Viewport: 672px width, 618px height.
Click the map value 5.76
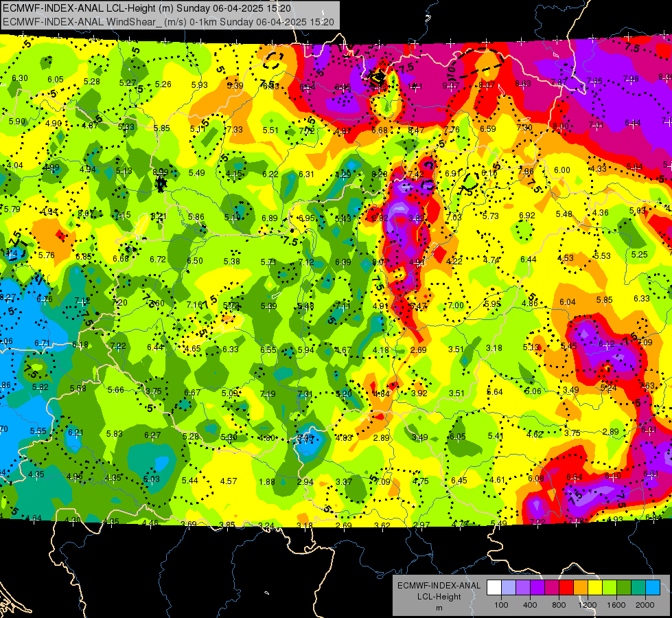coord(46,255)
